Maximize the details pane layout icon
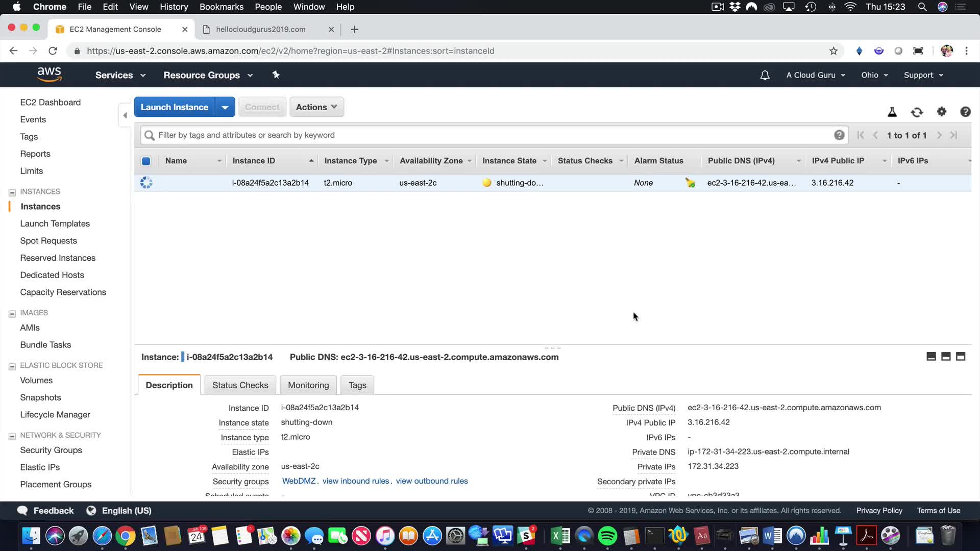Image resolution: width=980 pixels, height=551 pixels. click(960, 357)
